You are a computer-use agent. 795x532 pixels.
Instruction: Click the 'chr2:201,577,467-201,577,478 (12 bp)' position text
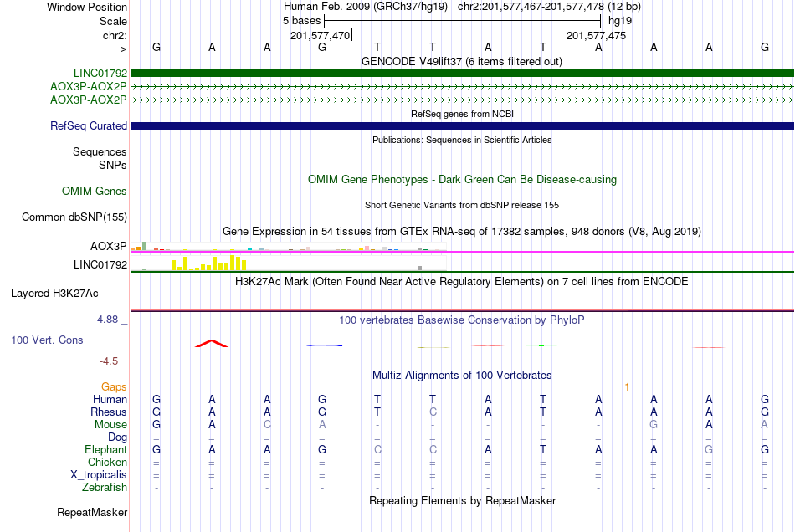coord(549,7)
